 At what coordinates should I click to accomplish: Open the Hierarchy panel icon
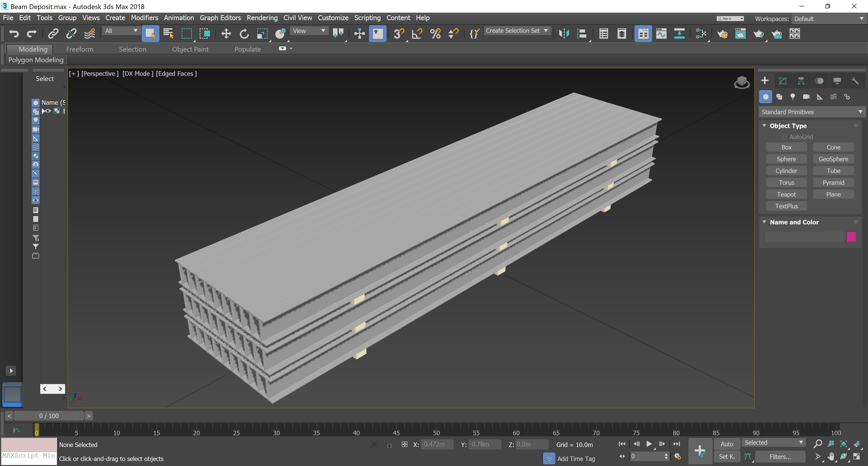801,81
